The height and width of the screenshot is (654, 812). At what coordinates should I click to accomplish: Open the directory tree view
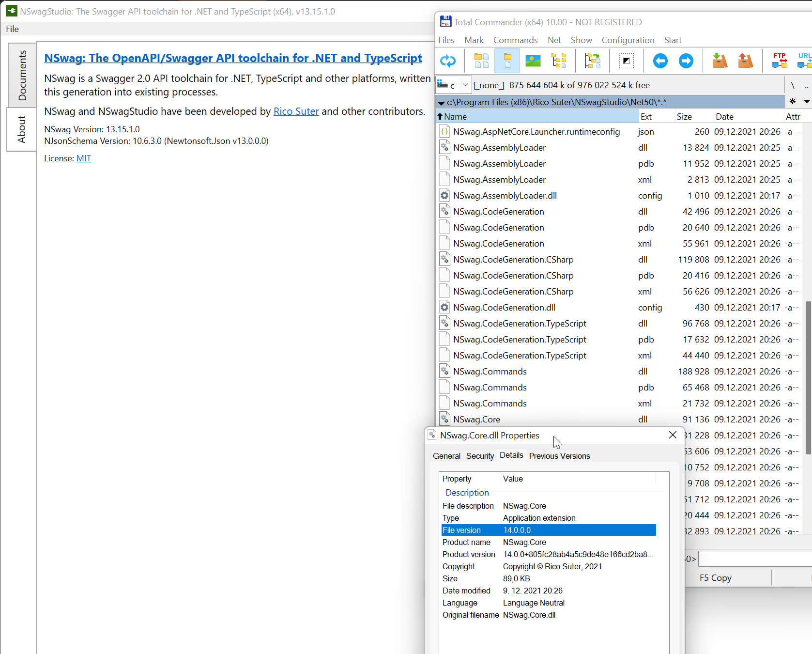[x=559, y=61]
